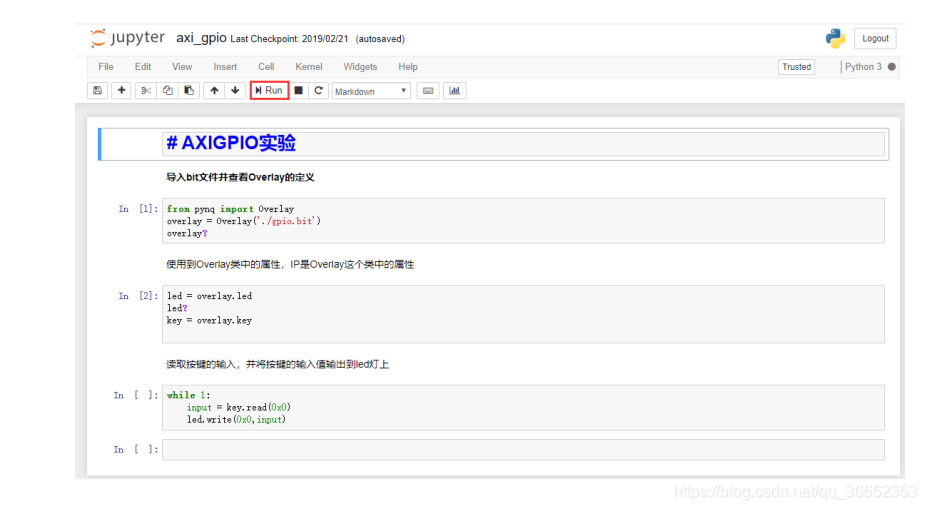This screenshot has height=510, width=927.
Task: Click the save and checkpoint icon
Action: pyautogui.click(x=98, y=90)
